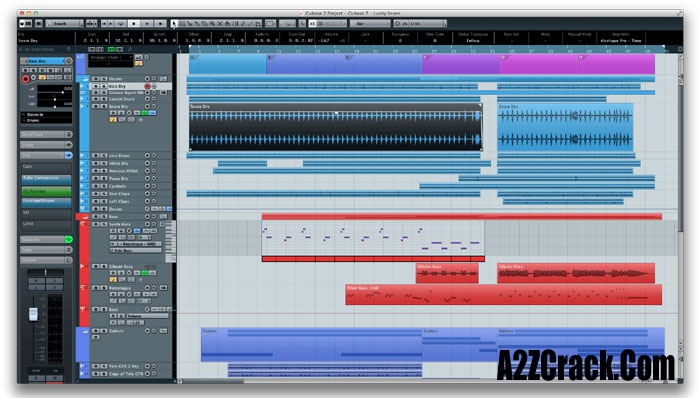Screen dimensions: 700x398
Task: Select the first red Gibson Bass clip
Action: click(447, 273)
